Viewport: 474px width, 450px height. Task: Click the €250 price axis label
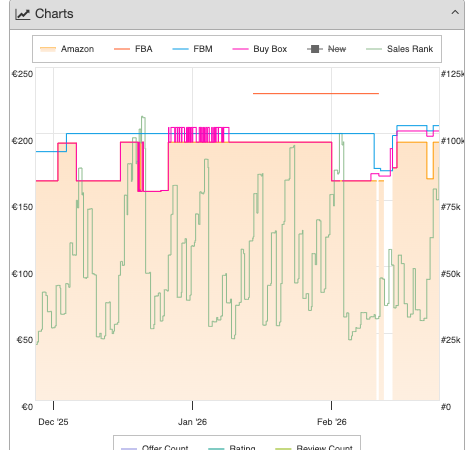(22, 74)
